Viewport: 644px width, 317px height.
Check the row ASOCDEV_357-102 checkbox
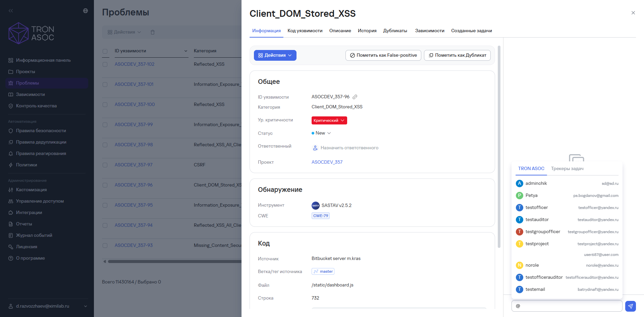point(105,64)
